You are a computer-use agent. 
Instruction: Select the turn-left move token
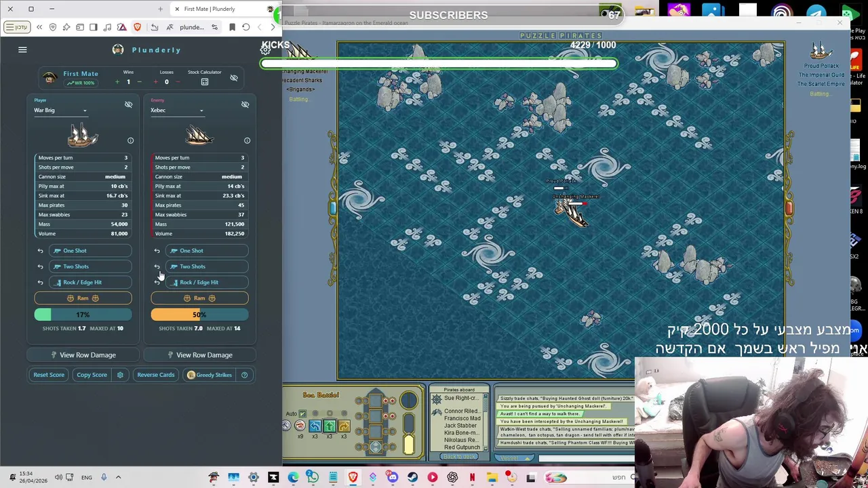pos(315,426)
